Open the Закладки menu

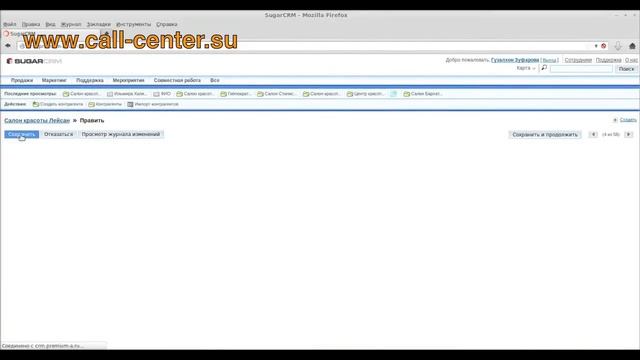98,24
